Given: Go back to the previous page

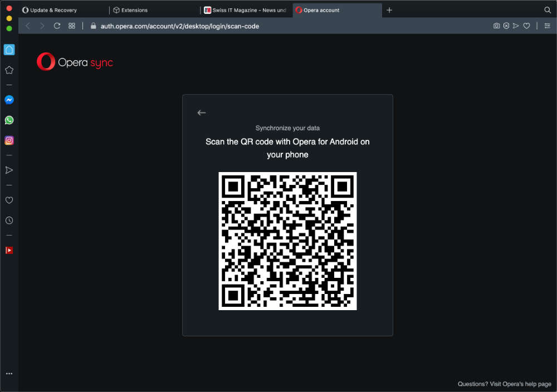Looking at the screenshot, I should pos(28,26).
